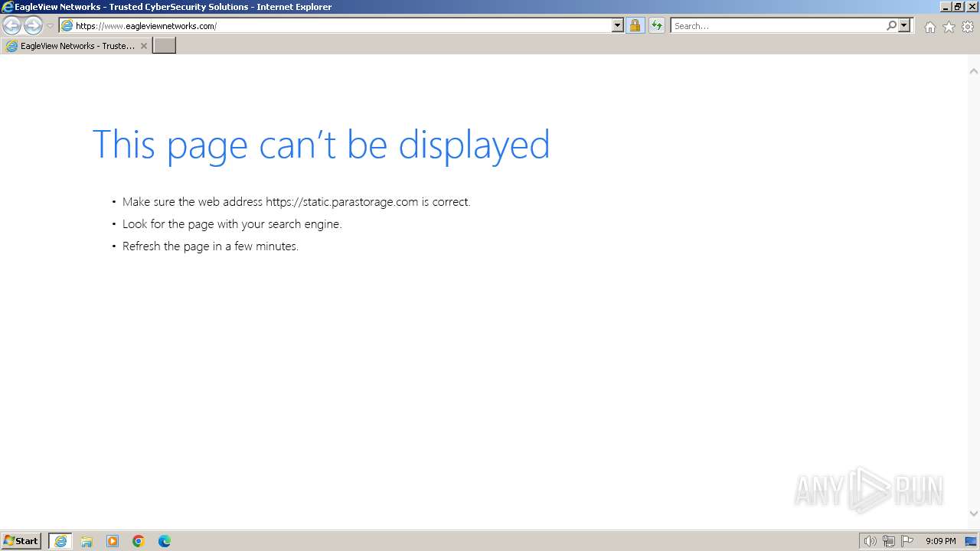Expand the search provider dropdown
Image resolution: width=980 pixels, height=551 pixels.
point(904,25)
